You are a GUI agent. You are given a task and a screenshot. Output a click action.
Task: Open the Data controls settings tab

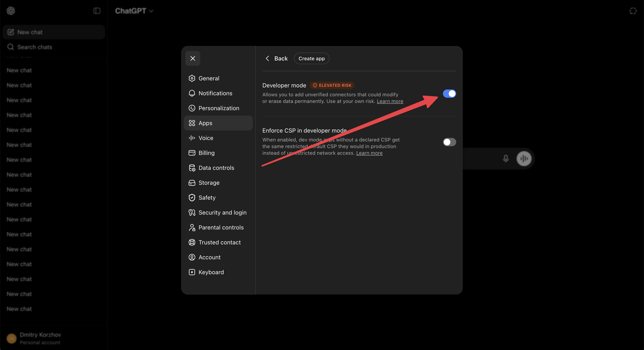pyautogui.click(x=218, y=168)
